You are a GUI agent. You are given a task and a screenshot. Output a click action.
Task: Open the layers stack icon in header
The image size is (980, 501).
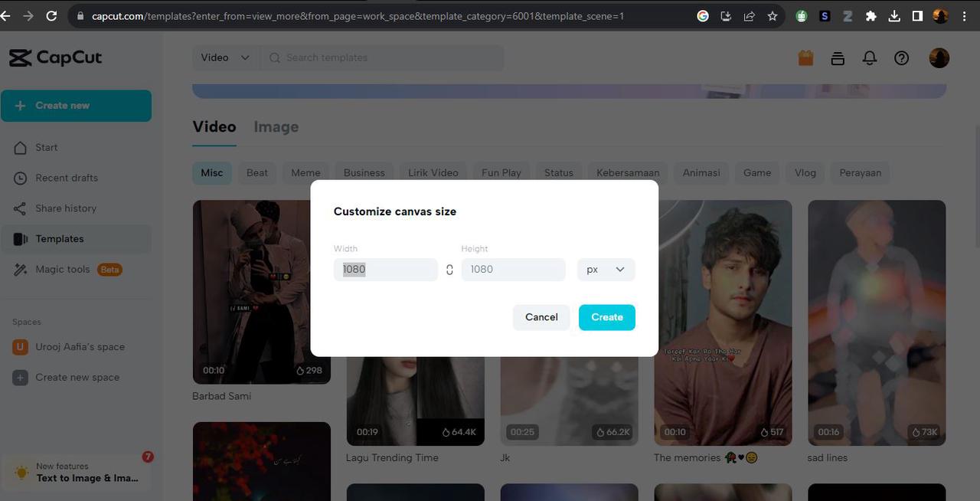coord(838,57)
